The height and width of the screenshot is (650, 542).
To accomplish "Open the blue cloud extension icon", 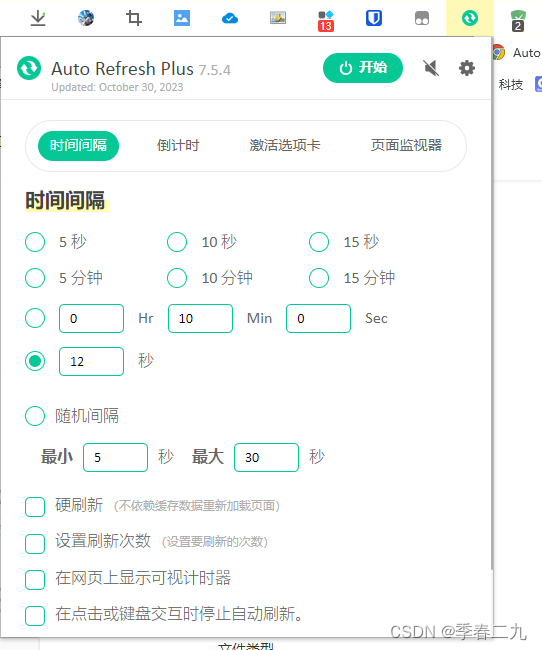I will [230, 18].
